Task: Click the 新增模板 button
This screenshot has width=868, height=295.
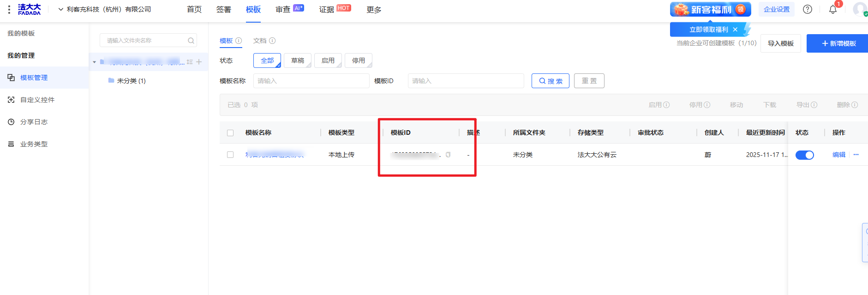Action: 838,43
